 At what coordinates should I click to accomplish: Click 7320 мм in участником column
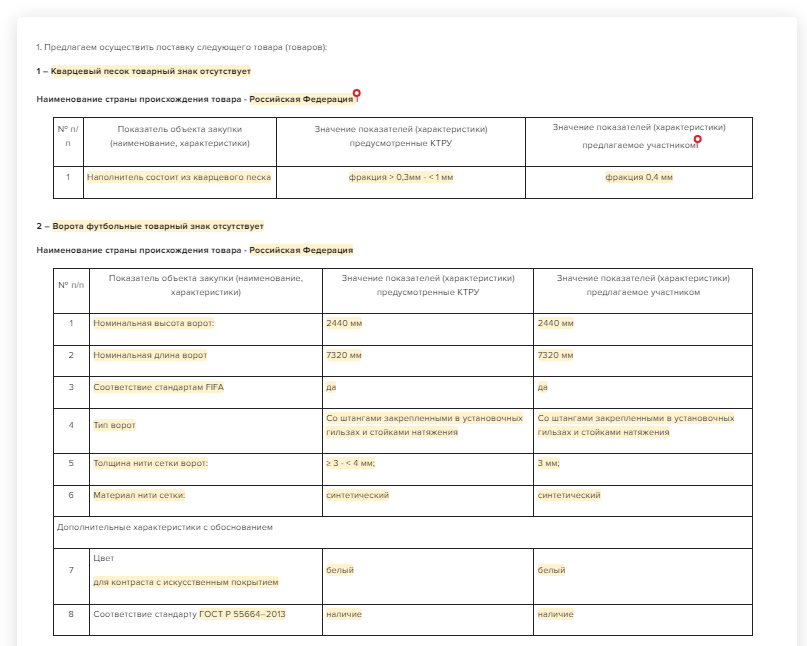pos(555,355)
